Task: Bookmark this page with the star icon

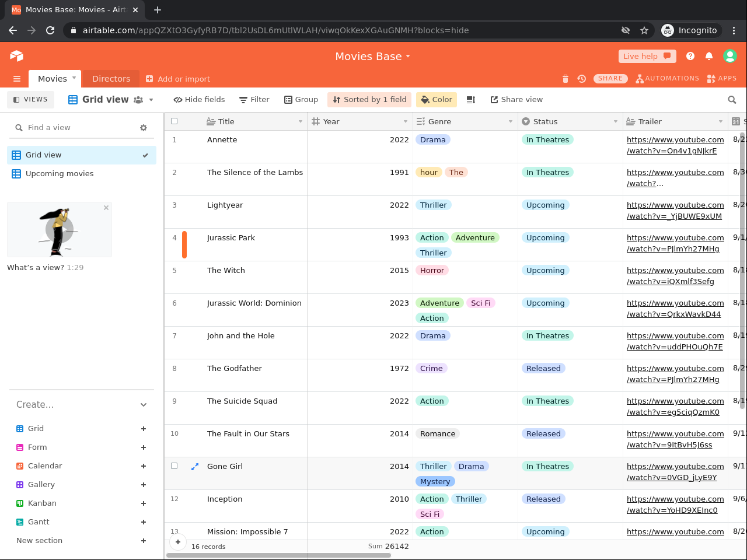Action: coord(644,30)
